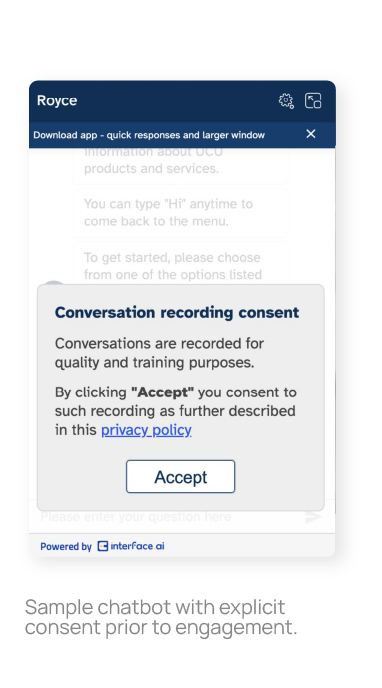
Task: Click the "Conversation recording consent" heading
Action: (177, 312)
